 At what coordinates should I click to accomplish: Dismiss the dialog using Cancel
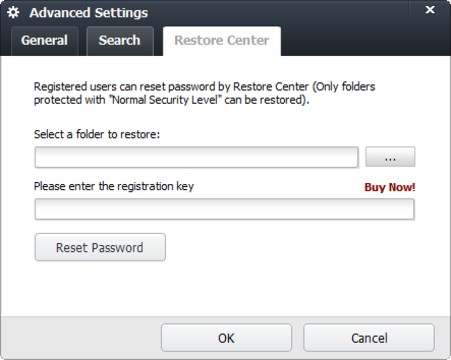[369, 338]
